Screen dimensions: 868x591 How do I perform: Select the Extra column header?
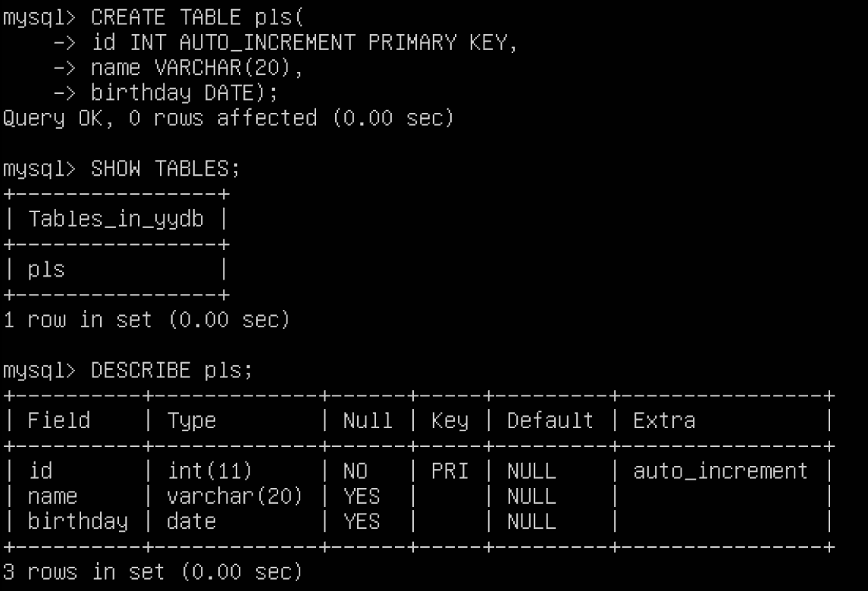tap(664, 421)
